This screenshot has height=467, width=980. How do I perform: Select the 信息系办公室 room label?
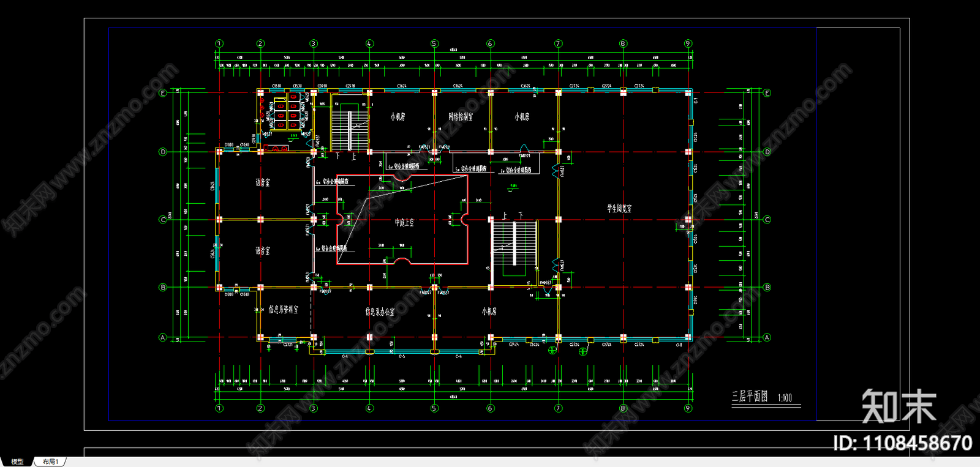point(380,312)
